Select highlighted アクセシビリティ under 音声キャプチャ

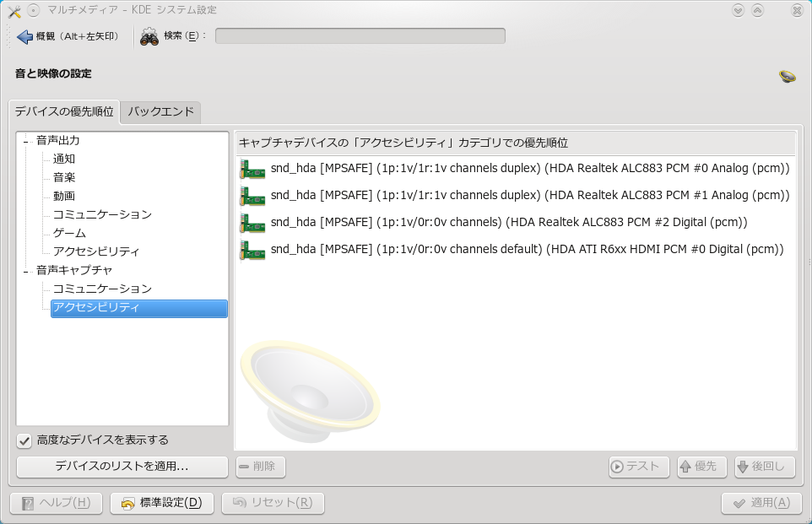pyautogui.click(x=138, y=308)
